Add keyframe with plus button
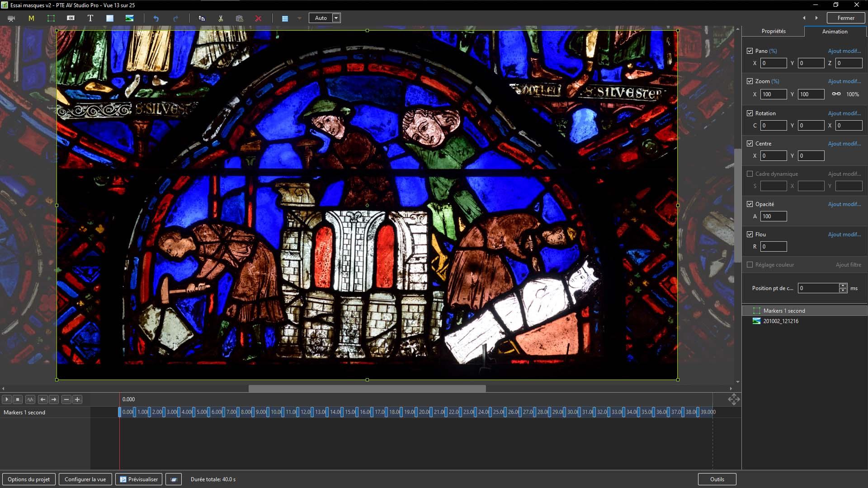 coord(77,399)
